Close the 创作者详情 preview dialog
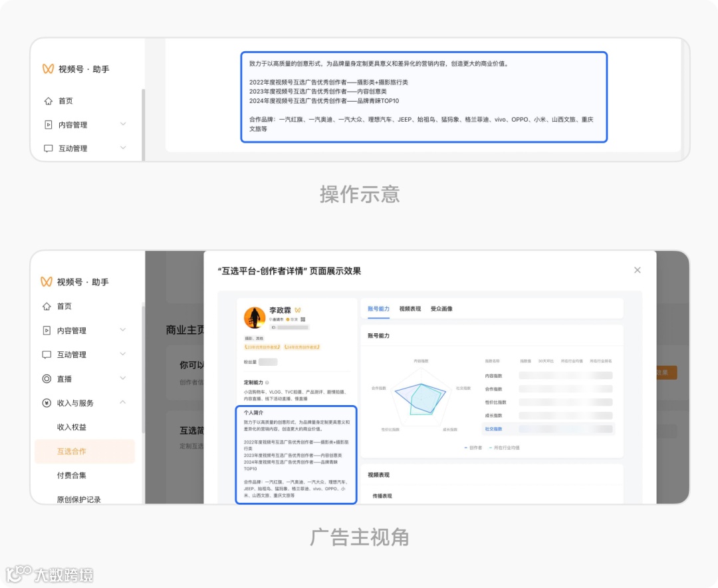Screen dimensions: 718x588 pyautogui.click(x=638, y=271)
